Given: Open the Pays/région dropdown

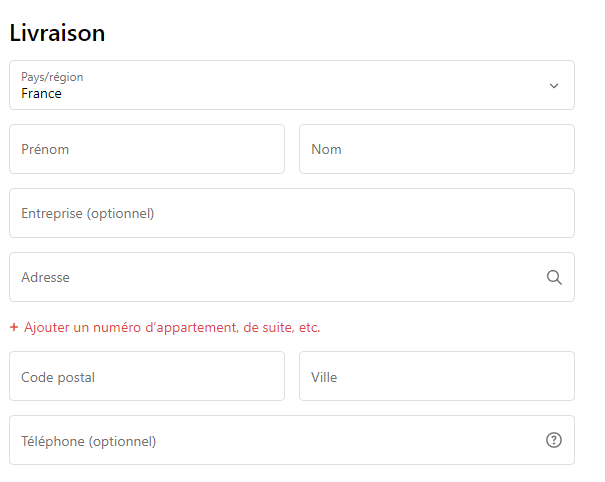Looking at the screenshot, I should pos(291,85).
